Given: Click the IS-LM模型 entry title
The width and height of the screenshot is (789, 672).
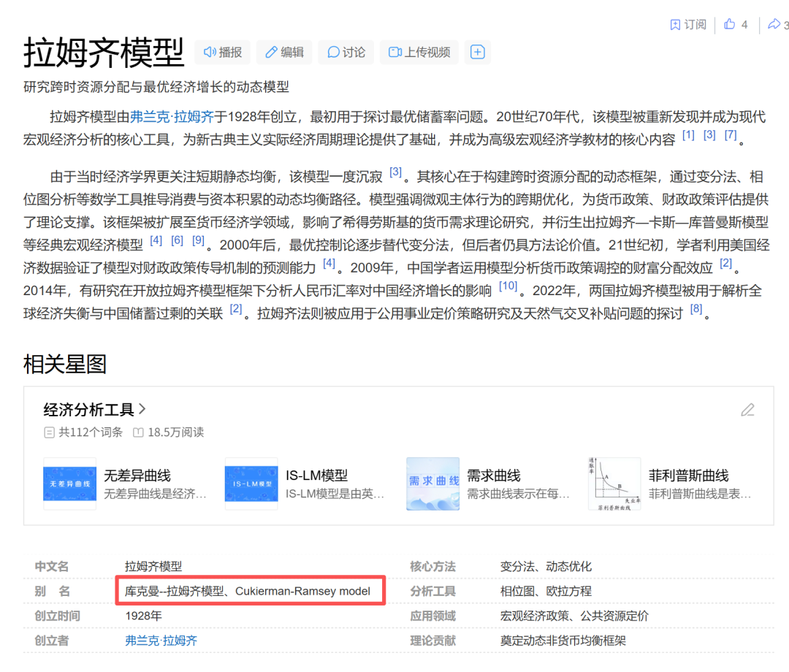Looking at the screenshot, I should point(316,476).
